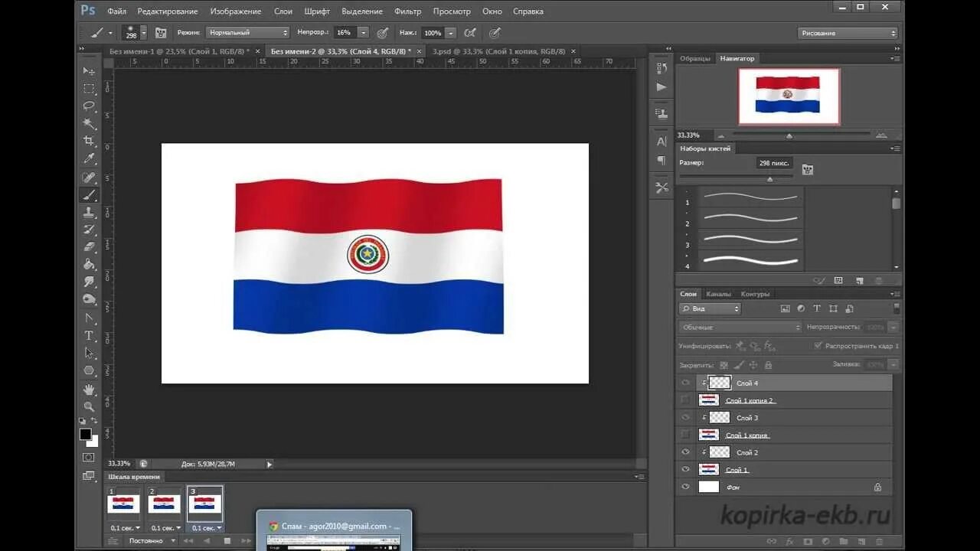Stop the frame animation playback
This screenshot has height=551, width=980.
[x=227, y=540]
